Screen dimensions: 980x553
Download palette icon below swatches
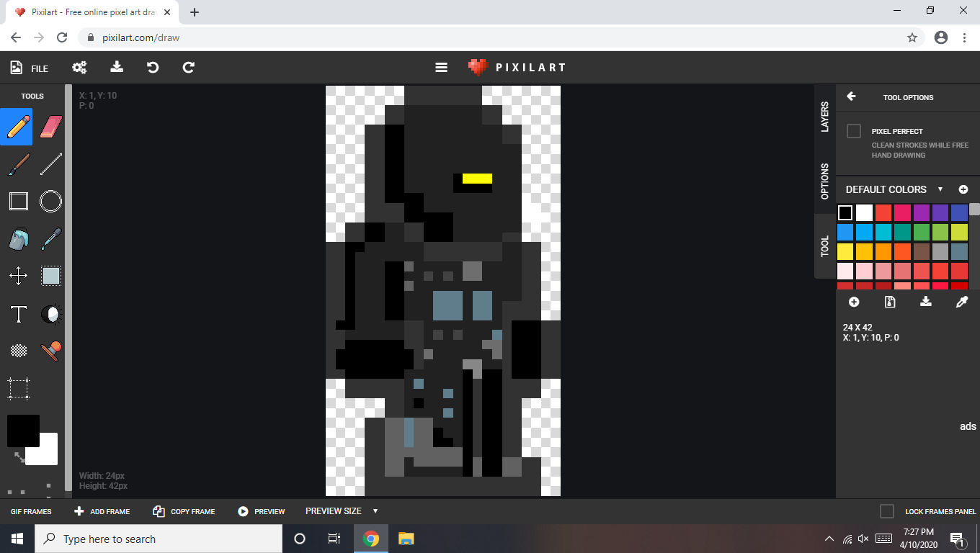[926, 302]
